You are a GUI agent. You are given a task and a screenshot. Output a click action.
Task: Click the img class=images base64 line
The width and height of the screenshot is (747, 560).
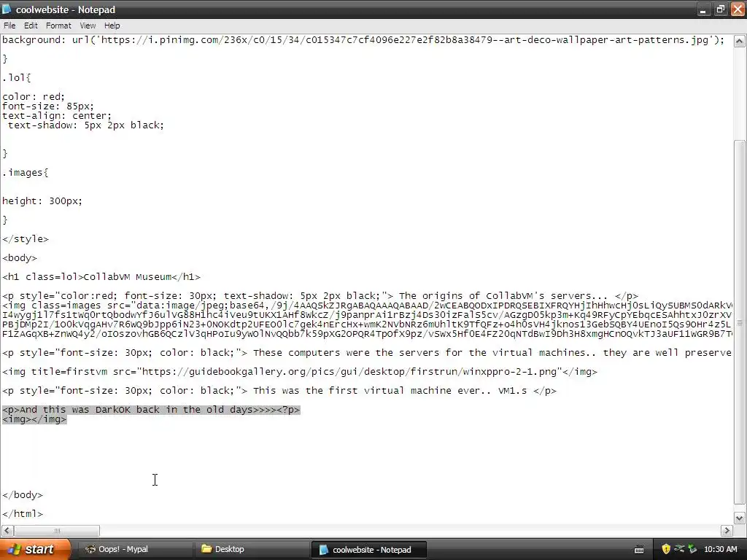[x=367, y=306]
